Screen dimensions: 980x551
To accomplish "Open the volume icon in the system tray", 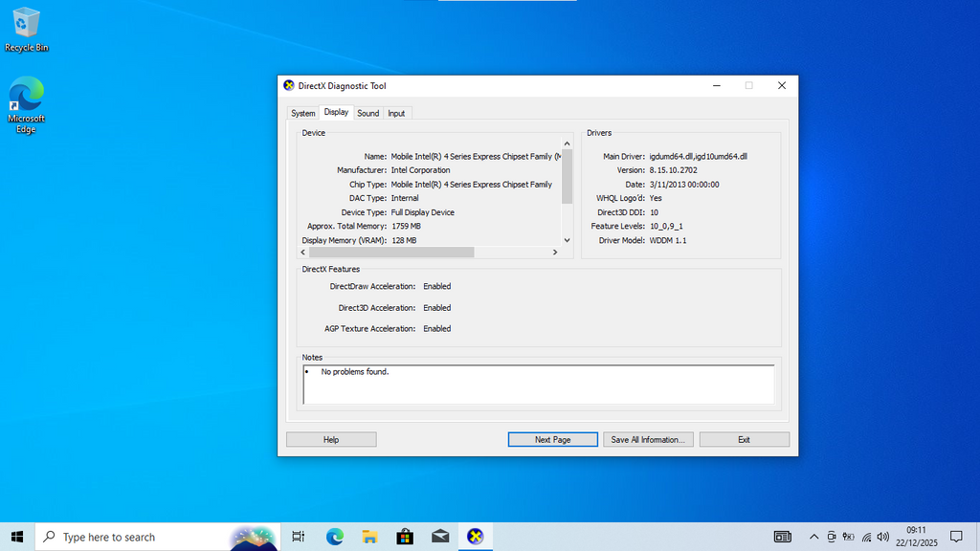I will click(882, 537).
